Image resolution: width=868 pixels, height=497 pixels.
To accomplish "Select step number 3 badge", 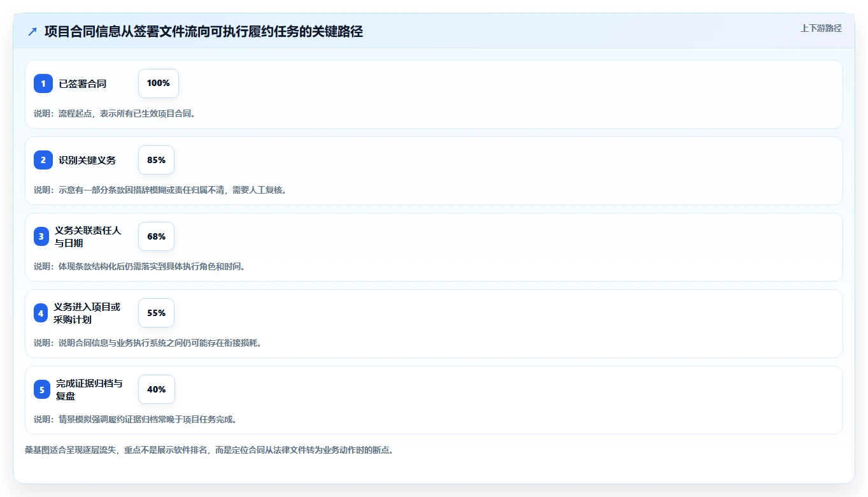I will click(41, 236).
